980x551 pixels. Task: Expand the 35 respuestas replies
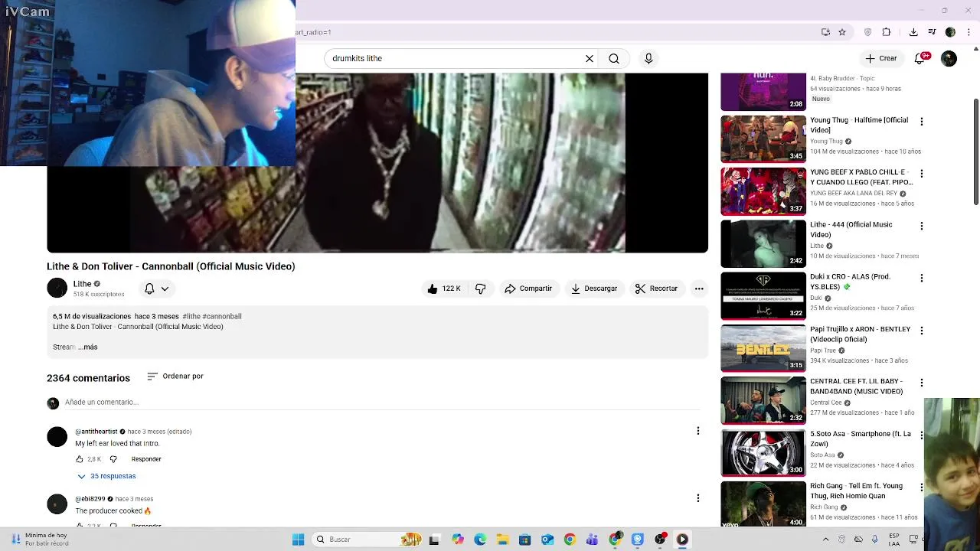click(x=106, y=476)
